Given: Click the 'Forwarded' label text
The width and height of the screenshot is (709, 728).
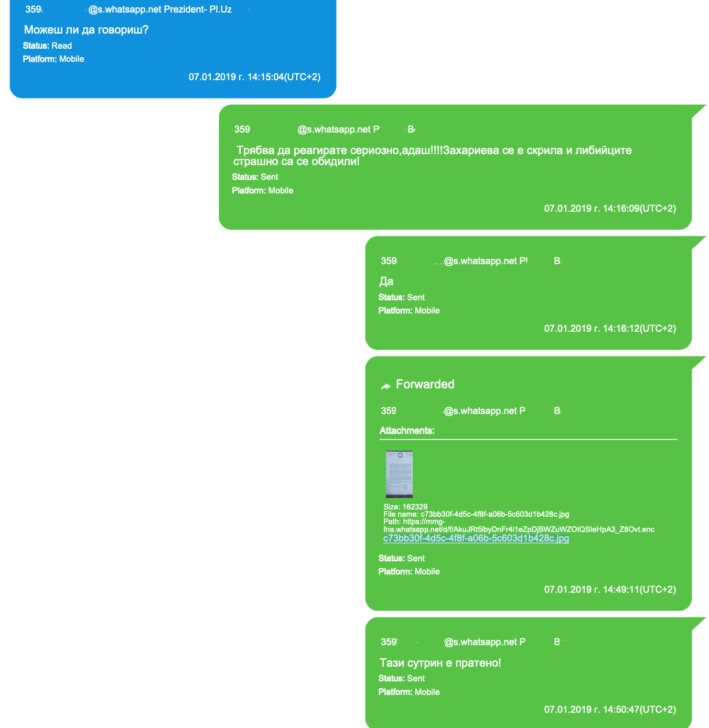Looking at the screenshot, I should [x=425, y=384].
